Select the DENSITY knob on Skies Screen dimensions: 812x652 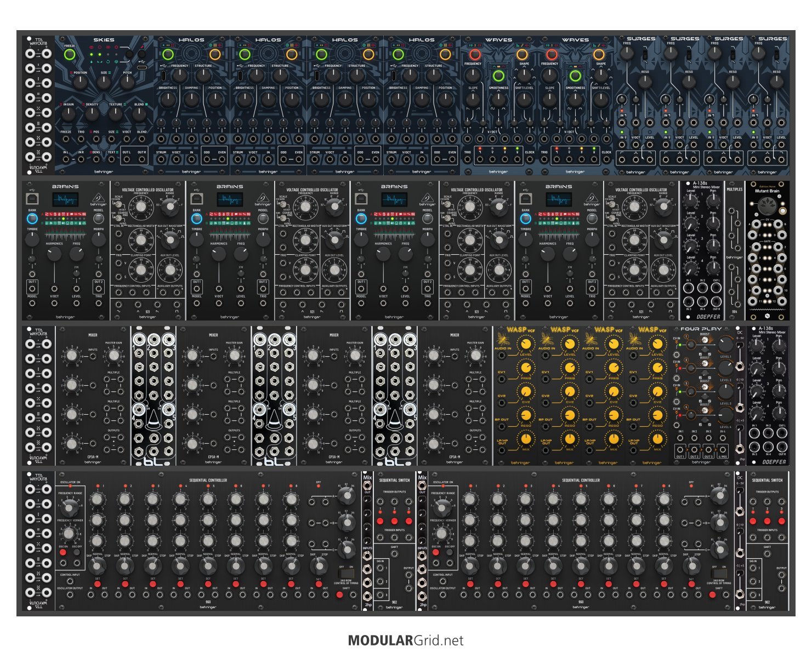(x=92, y=114)
